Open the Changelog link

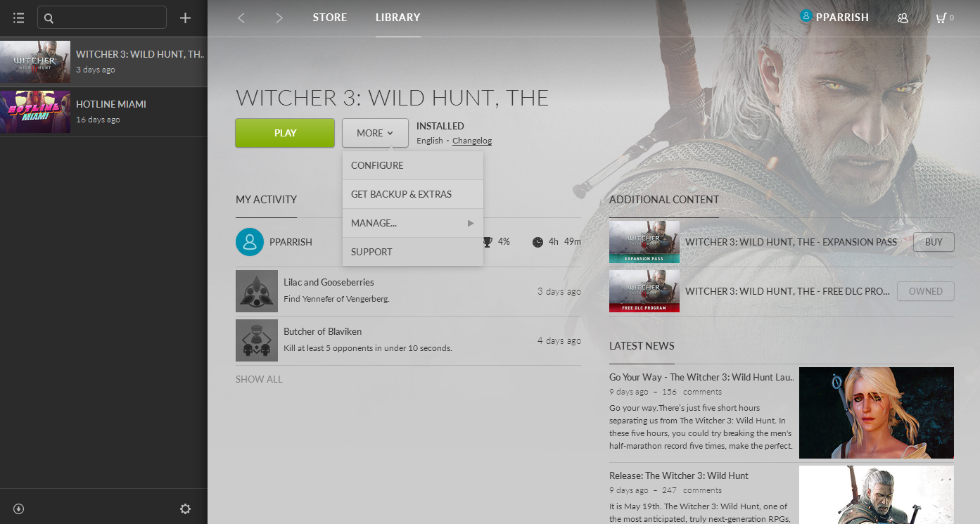coord(472,141)
